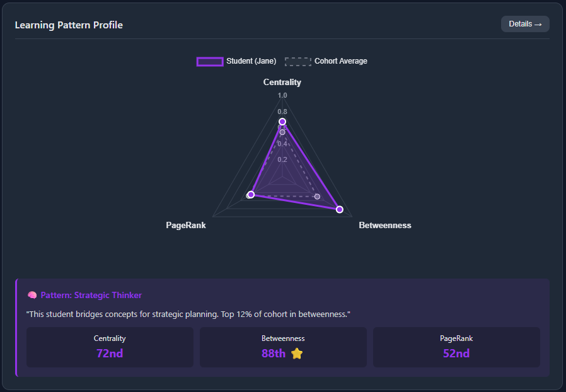Click the cohort average Betweenness marker
The image size is (566, 392).
click(x=317, y=197)
